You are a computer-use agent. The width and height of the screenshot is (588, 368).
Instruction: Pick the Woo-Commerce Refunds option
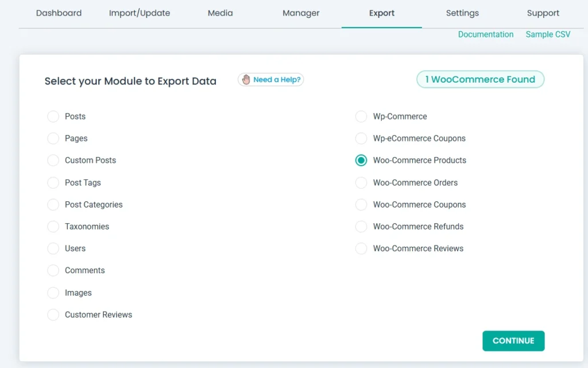coord(361,227)
